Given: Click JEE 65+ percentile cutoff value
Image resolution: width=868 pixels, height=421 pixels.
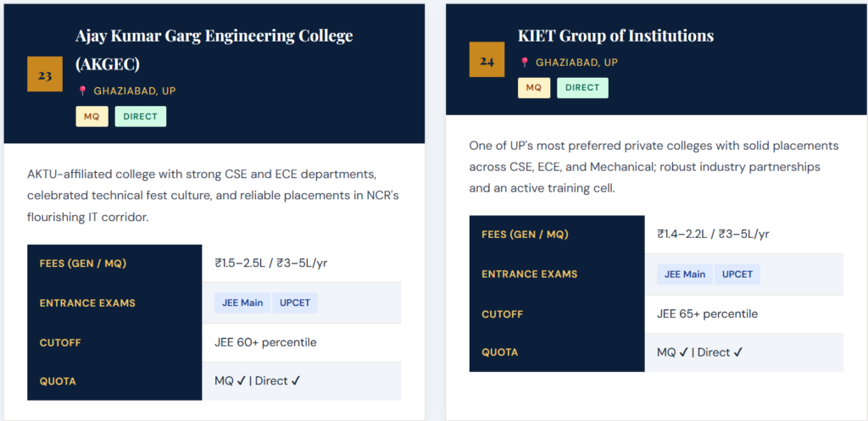Looking at the screenshot, I should 707,313.
